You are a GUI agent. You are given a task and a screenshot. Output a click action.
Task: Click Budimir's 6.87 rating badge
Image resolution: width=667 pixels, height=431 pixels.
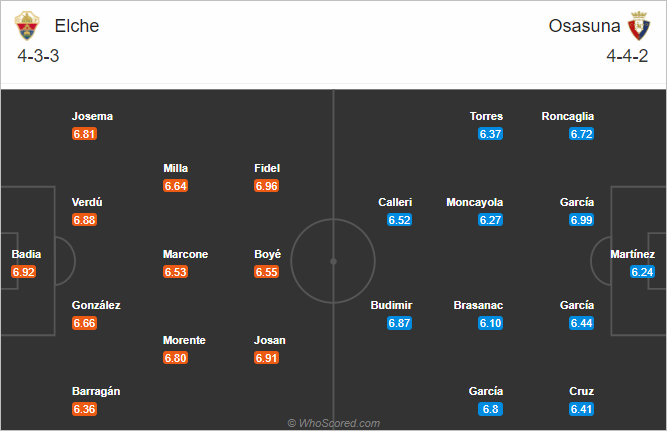tap(399, 323)
